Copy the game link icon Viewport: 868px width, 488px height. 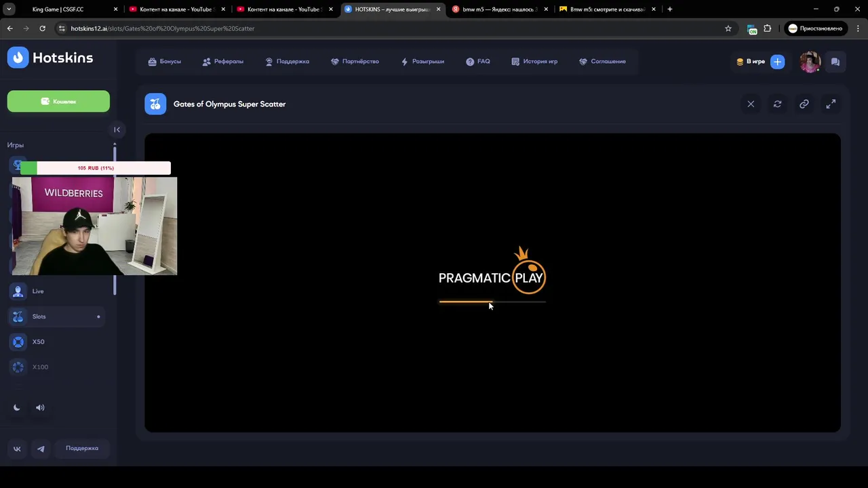804,104
